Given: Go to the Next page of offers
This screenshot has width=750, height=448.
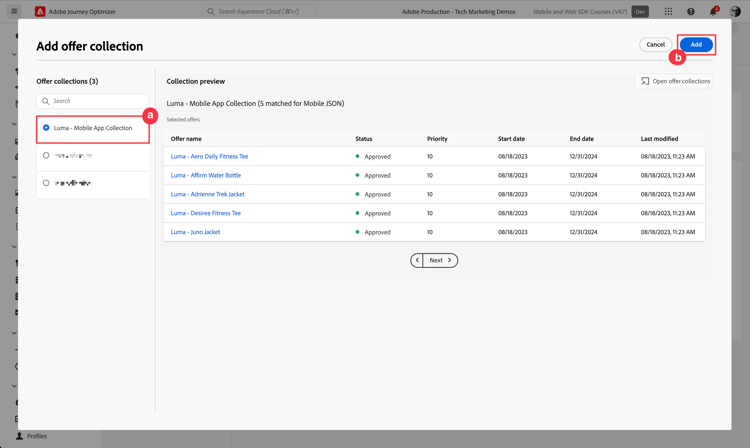Looking at the screenshot, I should click(x=440, y=260).
